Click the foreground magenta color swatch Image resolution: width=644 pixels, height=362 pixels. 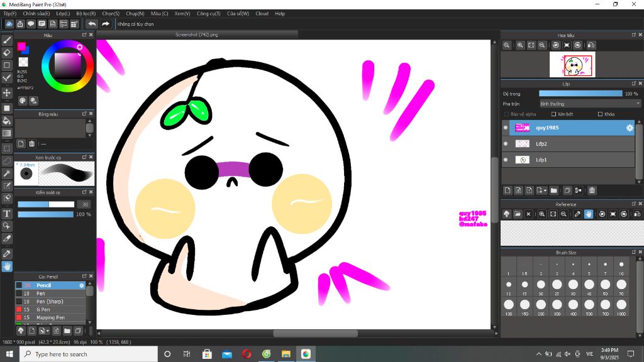[x=21, y=46]
